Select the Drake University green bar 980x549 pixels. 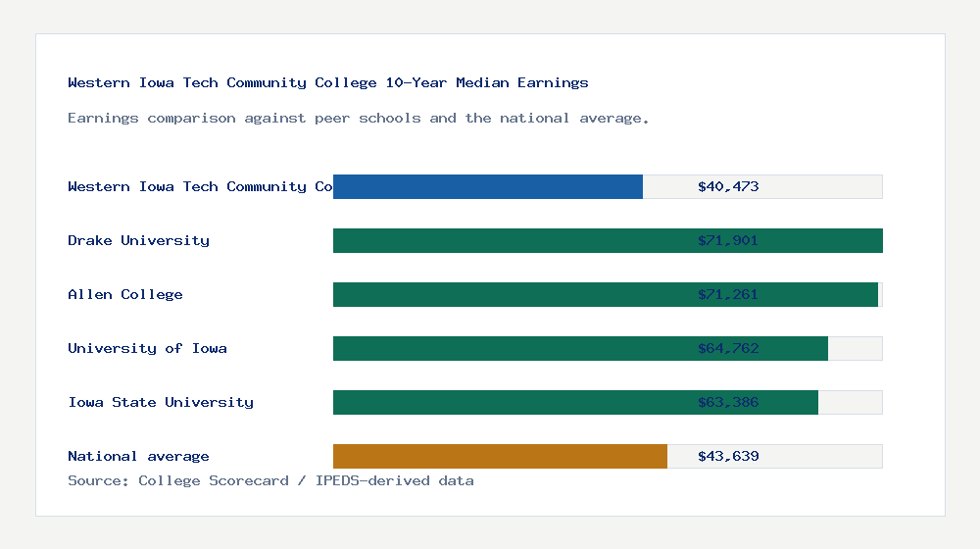608,241
